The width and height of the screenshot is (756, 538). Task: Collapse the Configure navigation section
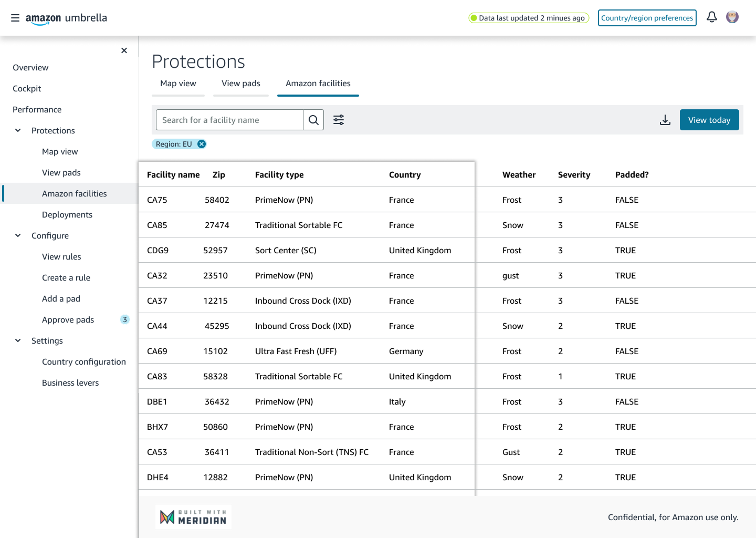(18, 235)
